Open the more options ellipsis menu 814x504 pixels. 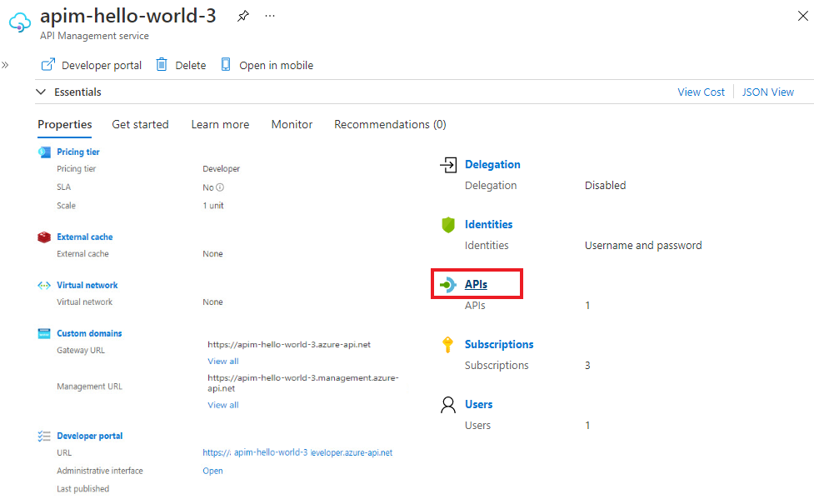(270, 16)
